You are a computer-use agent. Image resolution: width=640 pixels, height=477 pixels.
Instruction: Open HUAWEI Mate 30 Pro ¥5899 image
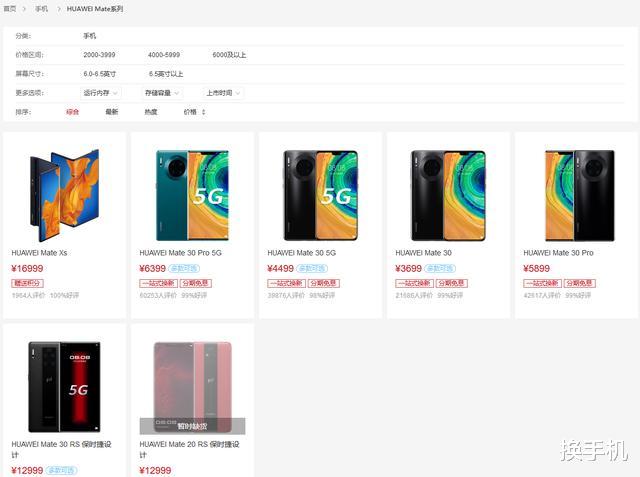pyautogui.click(x=580, y=195)
